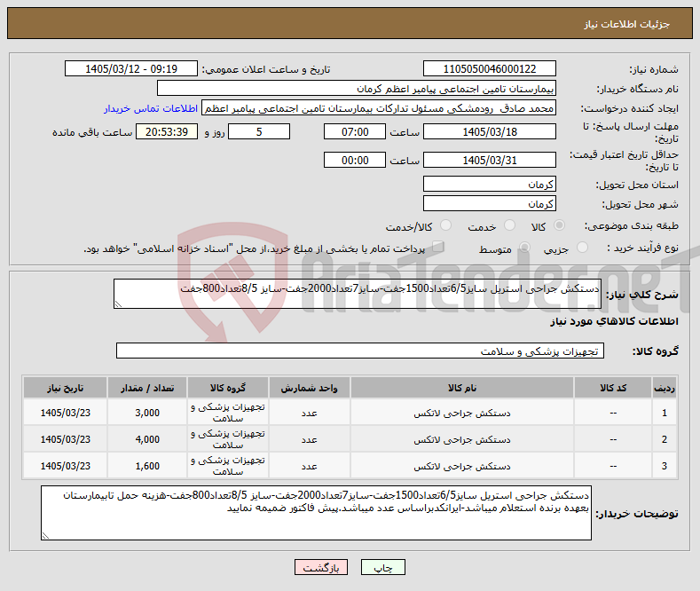Click the اطلاعات کالاهای مورد نیاز section heading

coord(614,321)
